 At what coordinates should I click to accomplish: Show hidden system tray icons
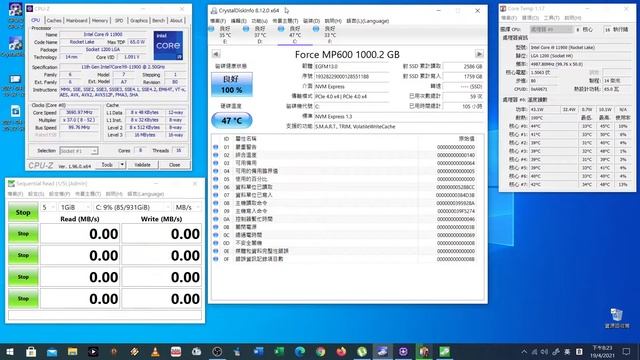[x=524, y=351]
